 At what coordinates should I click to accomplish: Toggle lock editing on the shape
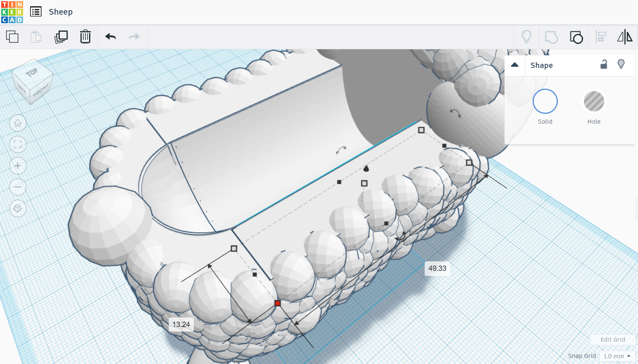604,64
